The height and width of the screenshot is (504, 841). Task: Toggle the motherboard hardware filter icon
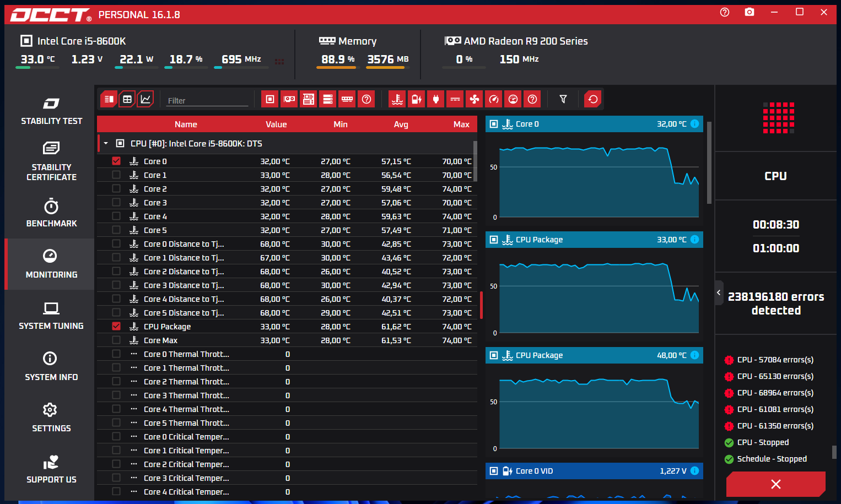tap(309, 99)
